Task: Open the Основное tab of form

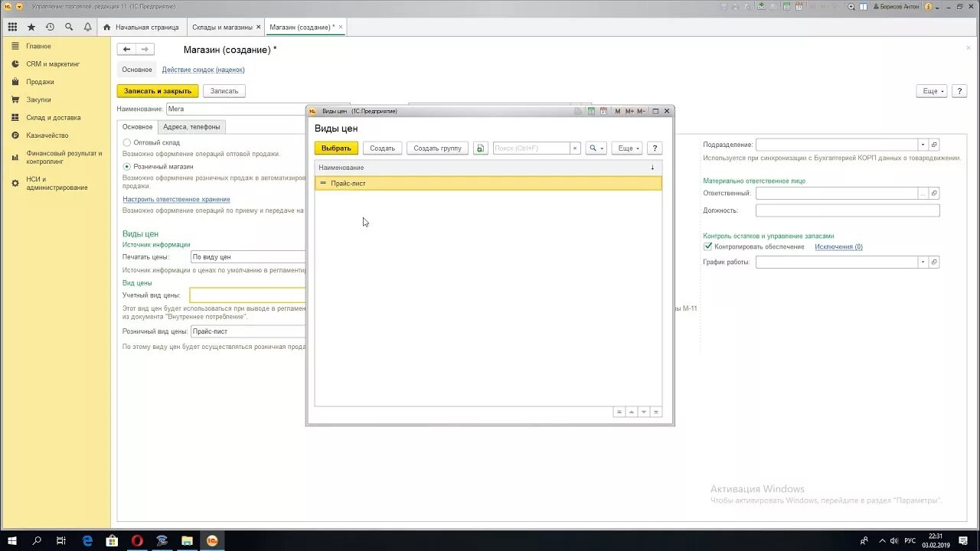Action: click(138, 127)
